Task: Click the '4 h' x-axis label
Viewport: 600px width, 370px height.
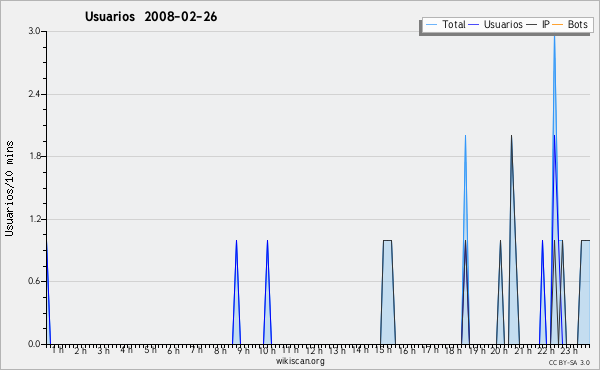Action: pyautogui.click(x=127, y=350)
